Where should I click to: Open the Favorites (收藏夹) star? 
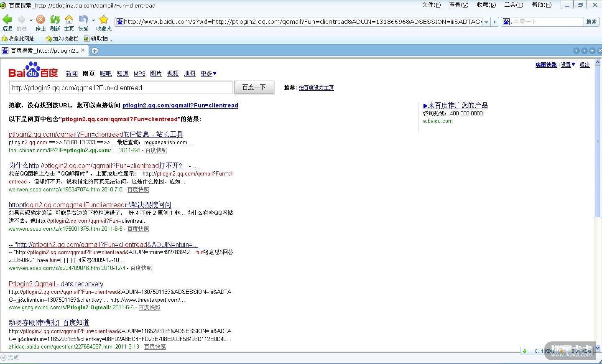tap(104, 19)
